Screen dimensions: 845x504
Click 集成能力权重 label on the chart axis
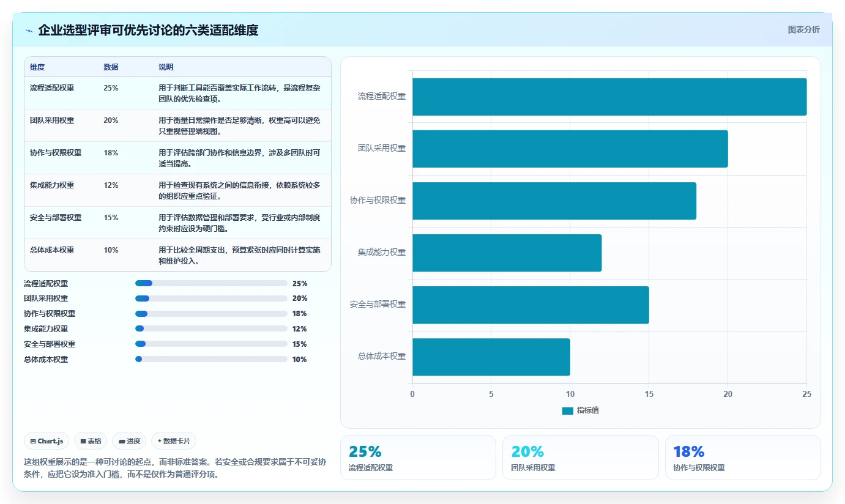[x=382, y=253]
